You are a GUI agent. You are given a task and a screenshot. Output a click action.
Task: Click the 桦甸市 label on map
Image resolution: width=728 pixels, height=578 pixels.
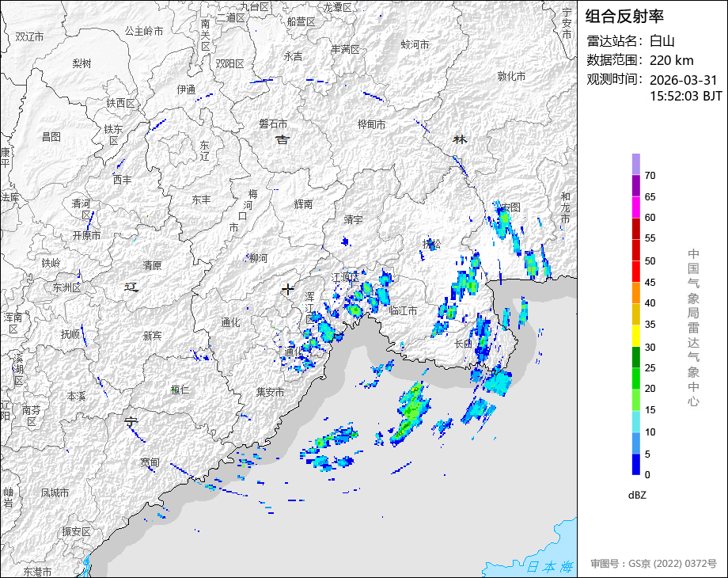[371, 124]
